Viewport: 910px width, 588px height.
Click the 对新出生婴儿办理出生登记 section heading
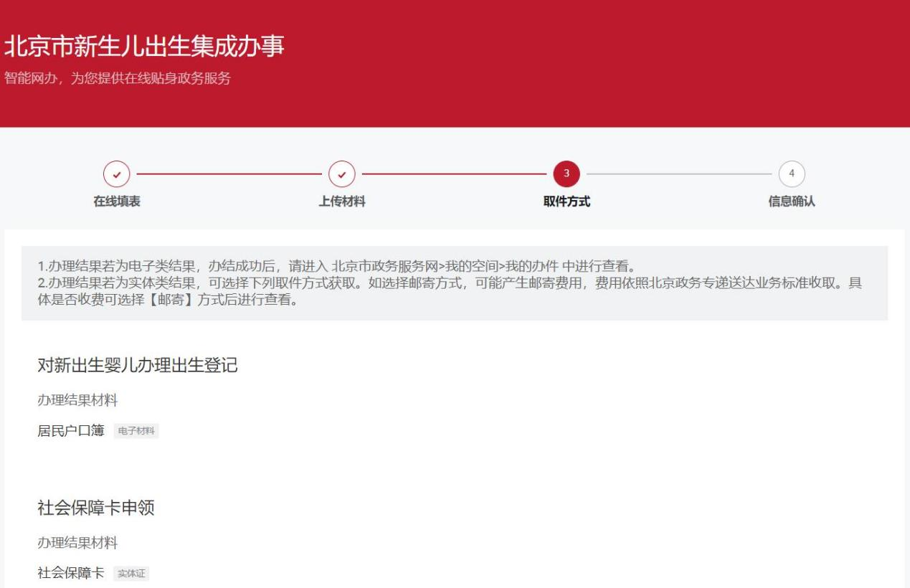tap(137, 366)
